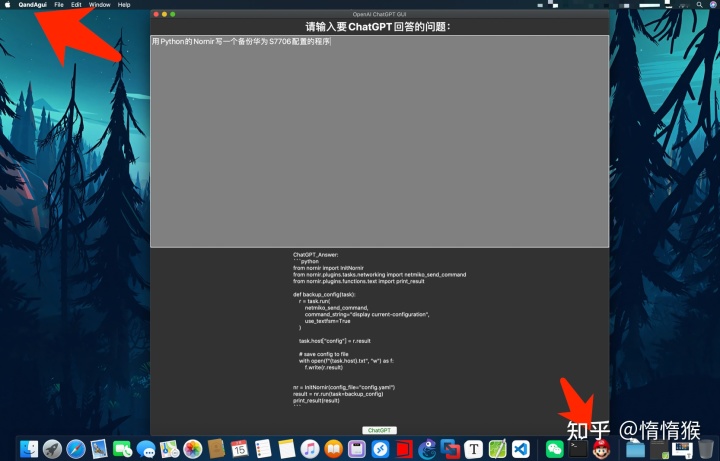The width and height of the screenshot is (720, 461).
Task: Open the Edit menu
Action: pos(76,5)
